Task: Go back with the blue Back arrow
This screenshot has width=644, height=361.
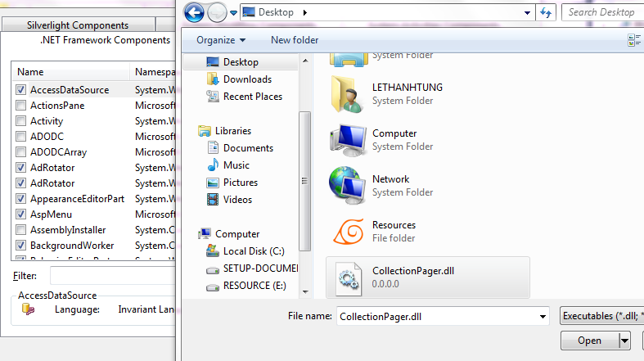Action: point(194,12)
